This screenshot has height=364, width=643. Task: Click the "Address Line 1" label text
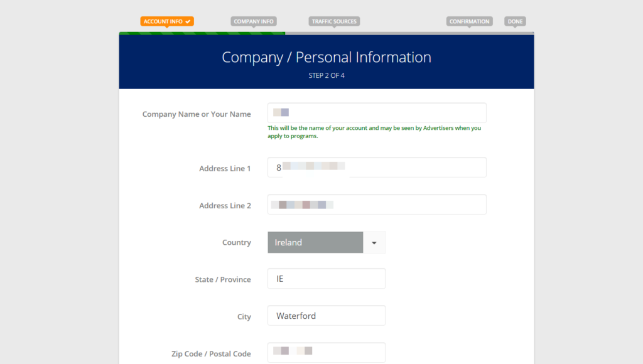click(225, 169)
